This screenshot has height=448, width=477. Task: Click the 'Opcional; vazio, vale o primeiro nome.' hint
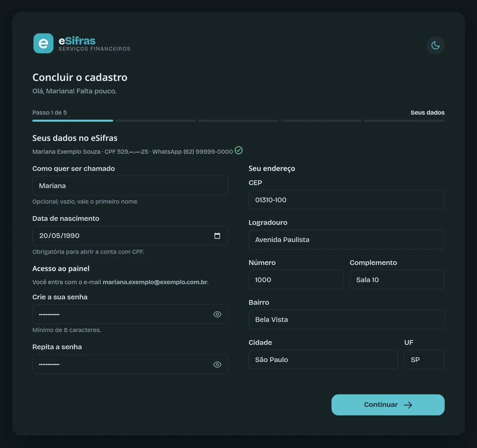tap(85, 202)
